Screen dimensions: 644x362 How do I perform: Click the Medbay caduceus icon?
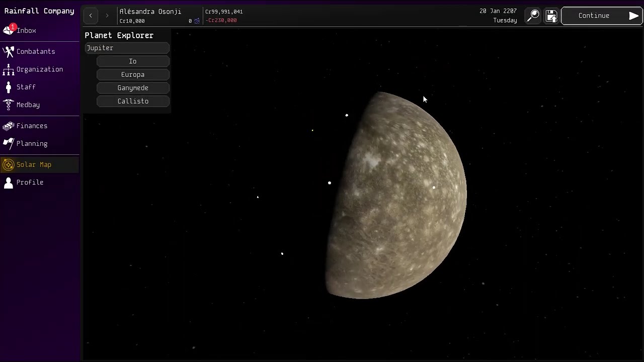[x=9, y=105]
